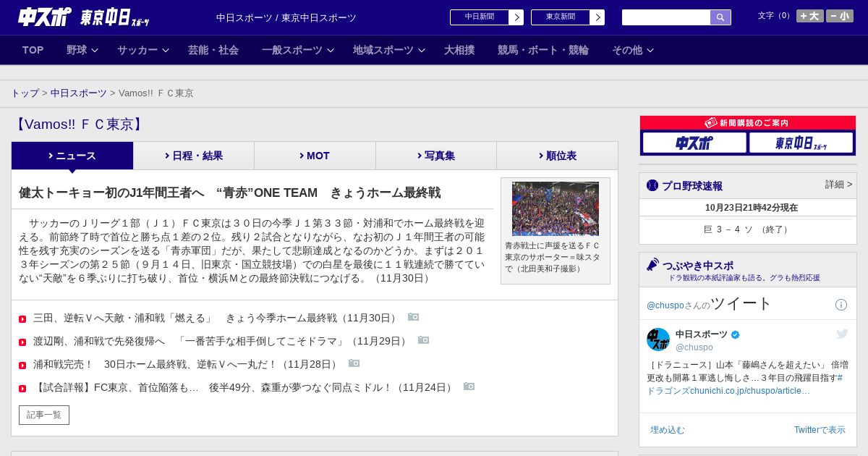Click the Twitter bird icon

[842, 334]
